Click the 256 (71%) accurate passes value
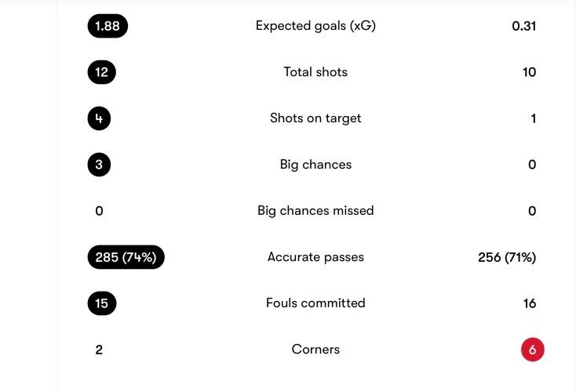The height and width of the screenshot is (392, 576). [x=507, y=257]
